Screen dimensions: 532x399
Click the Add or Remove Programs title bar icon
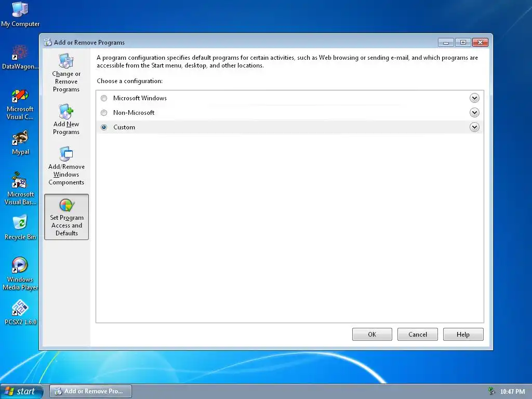(48, 43)
